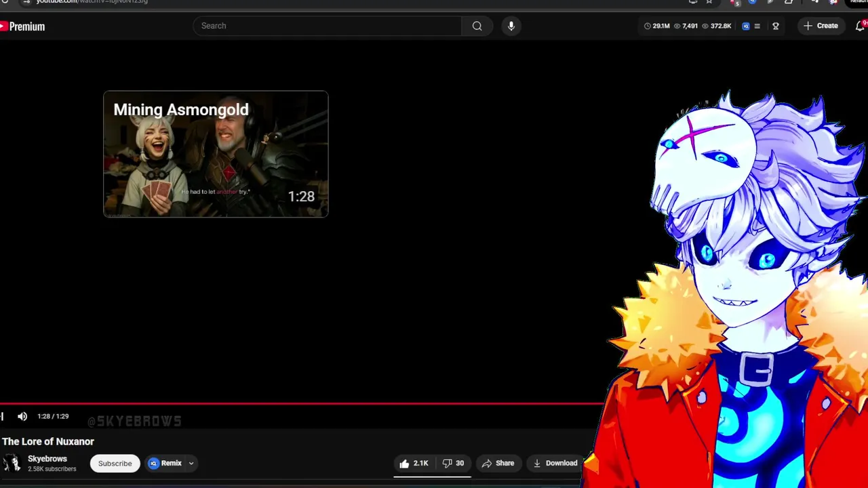
Task: Click the video title The Lore of Nuxanor
Action: click(48, 441)
